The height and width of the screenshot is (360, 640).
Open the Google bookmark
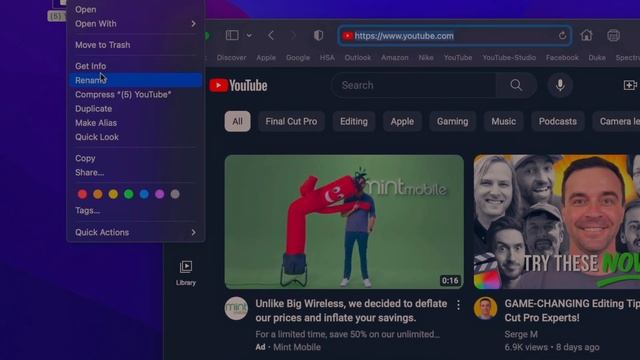(298, 58)
